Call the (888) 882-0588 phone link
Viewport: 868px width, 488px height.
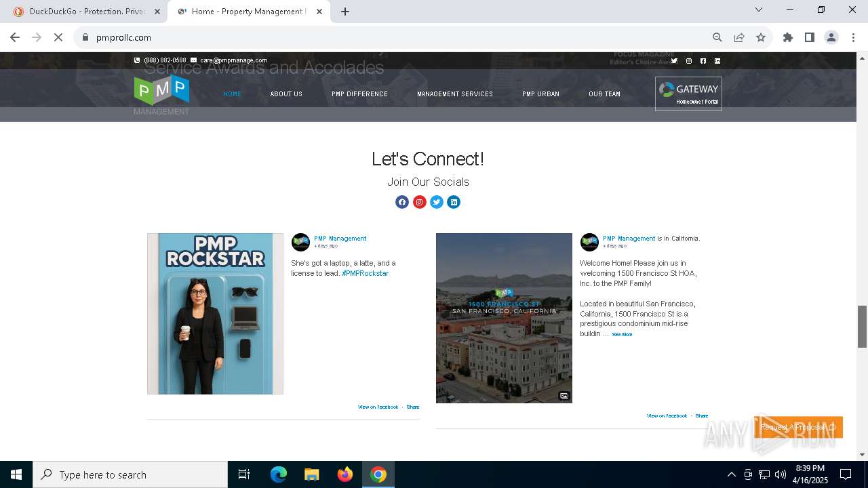point(165,60)
